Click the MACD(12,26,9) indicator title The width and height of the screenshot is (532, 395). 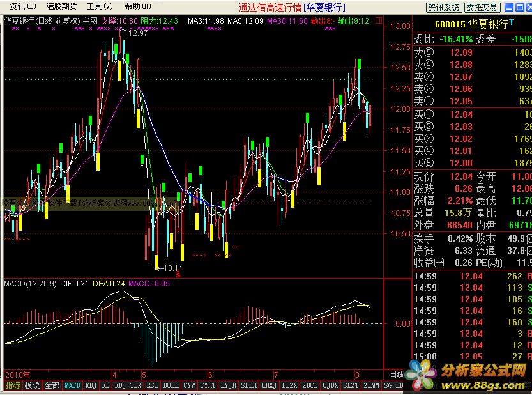(x=30, y=284)
